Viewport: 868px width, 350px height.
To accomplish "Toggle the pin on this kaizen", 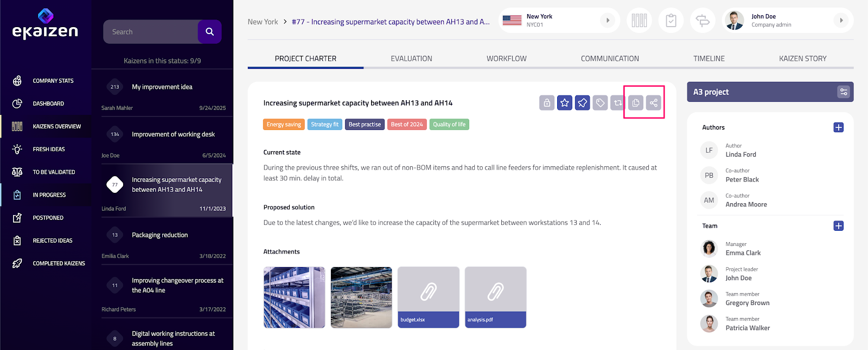I will 583,102.
